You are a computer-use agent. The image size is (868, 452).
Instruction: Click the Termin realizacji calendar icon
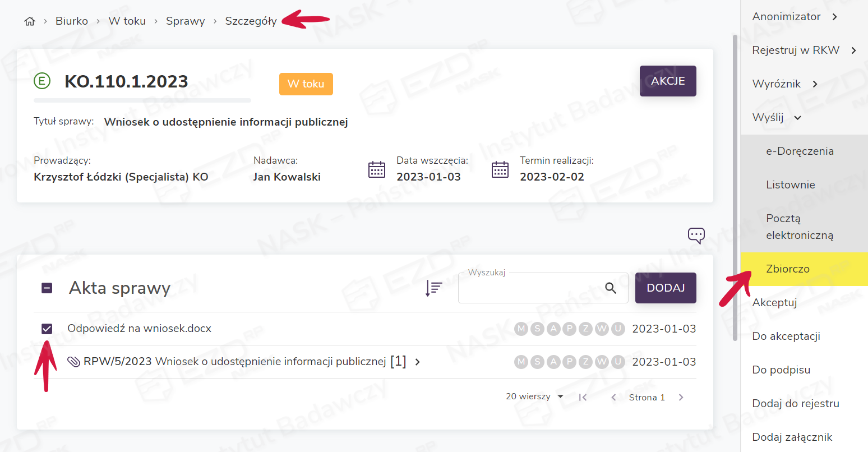coord(500,169)
